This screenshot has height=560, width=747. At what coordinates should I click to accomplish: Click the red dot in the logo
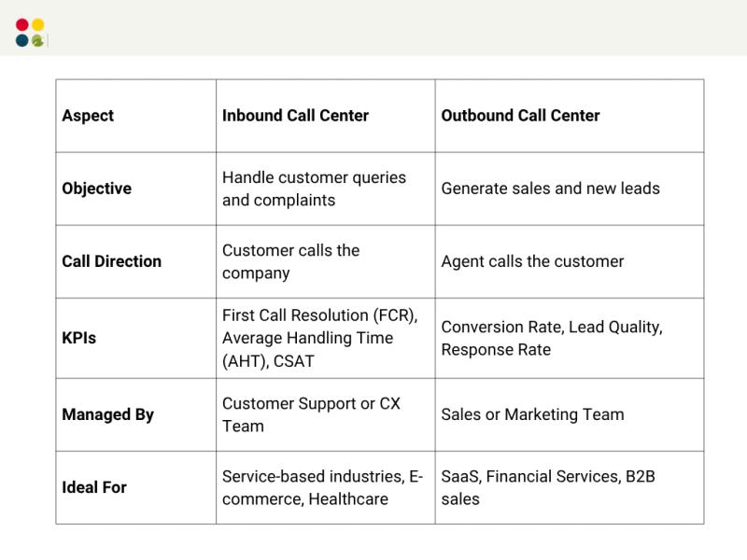(x=22, y=25)
